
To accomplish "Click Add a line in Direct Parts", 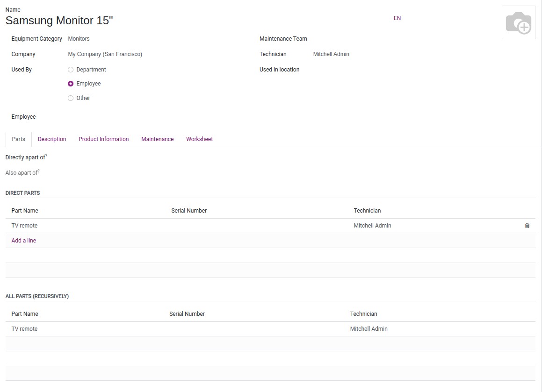I will coord(23,240).
